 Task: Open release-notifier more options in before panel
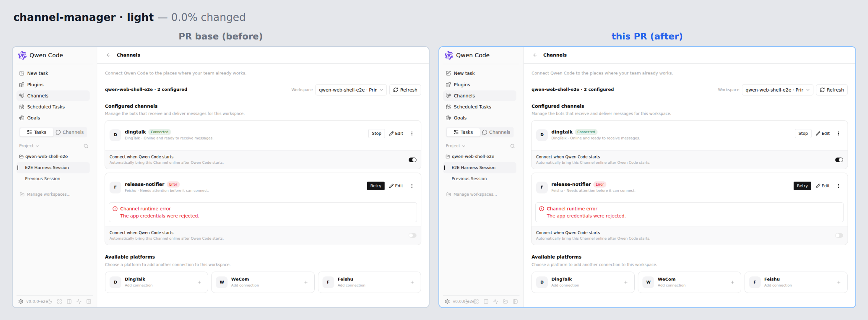[x=412, y=186]
